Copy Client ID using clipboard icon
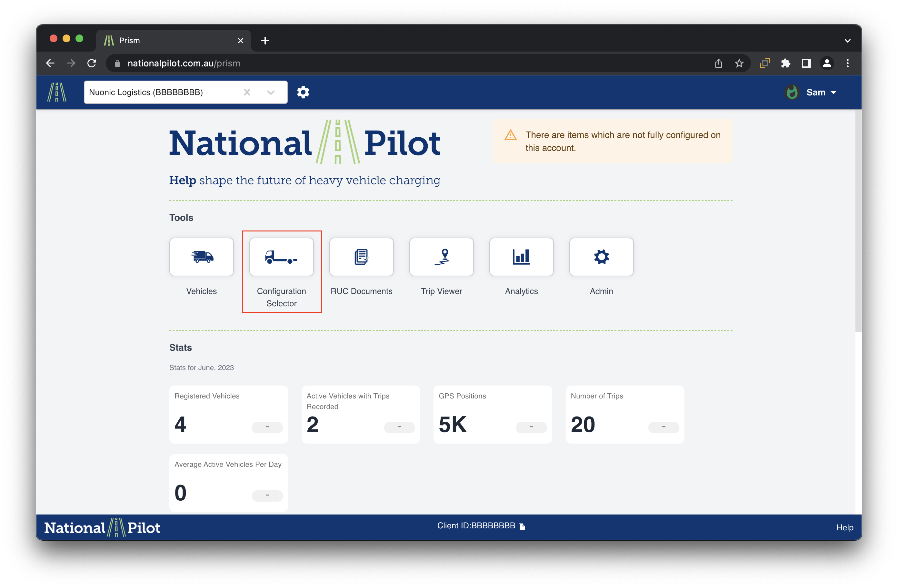 (x=522, y=526)
